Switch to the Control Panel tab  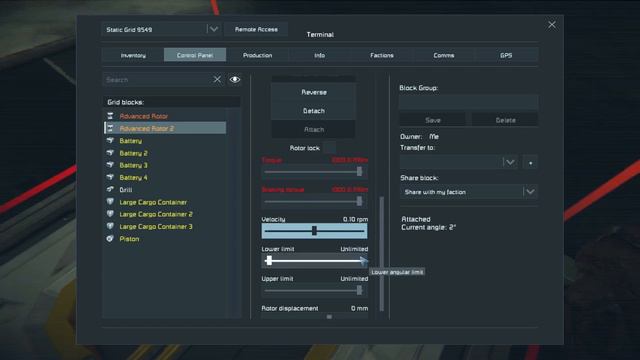pos(195,55)
